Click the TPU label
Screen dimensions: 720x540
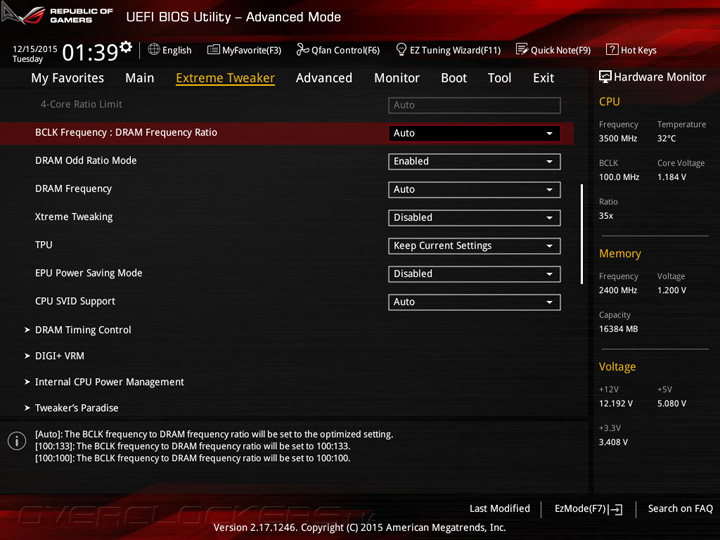(x=44, y=245)
